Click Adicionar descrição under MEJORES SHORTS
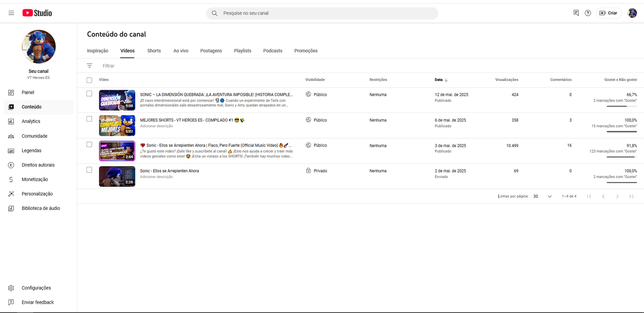This screenshot has width=644, height=313. point(157,126)
